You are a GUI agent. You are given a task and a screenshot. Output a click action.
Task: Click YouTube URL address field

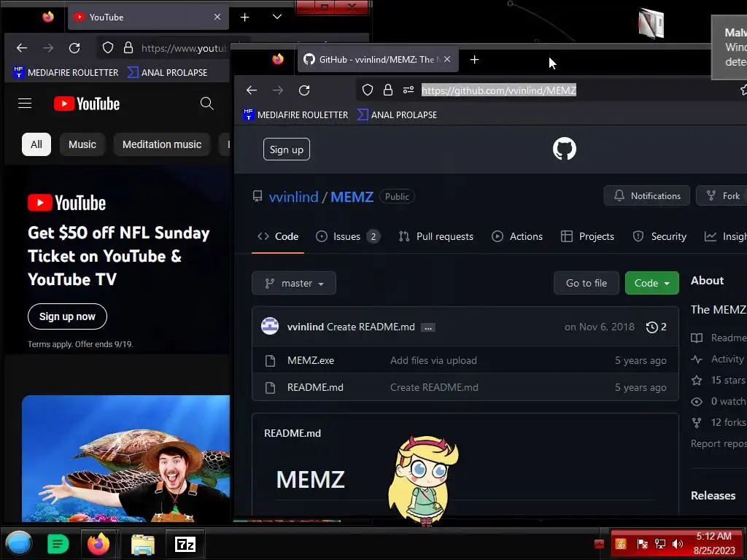coord(185,48)
